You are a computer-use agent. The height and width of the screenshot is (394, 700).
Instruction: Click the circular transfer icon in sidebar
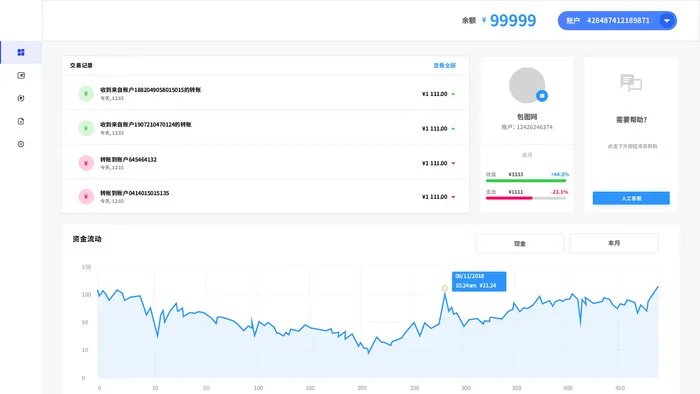[21, 98]
